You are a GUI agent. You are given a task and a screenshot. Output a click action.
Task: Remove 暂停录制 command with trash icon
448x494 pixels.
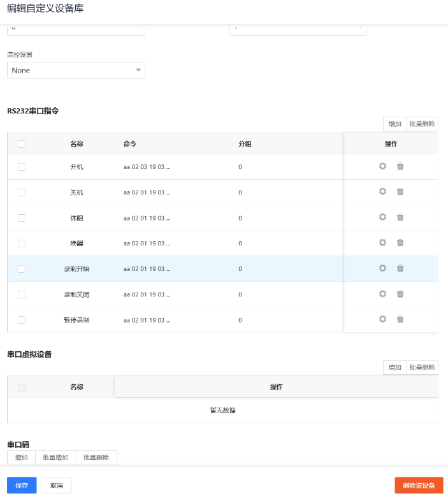[x=400, y=319]
